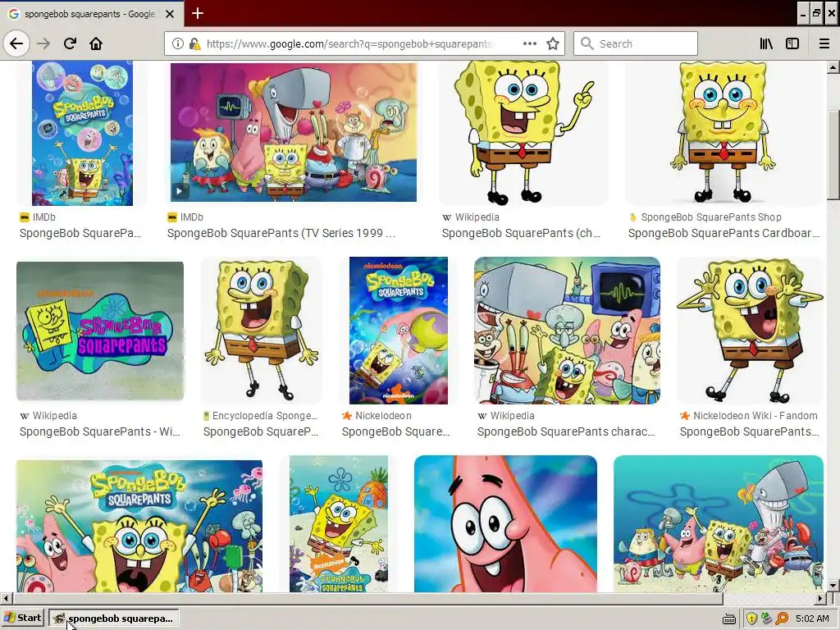Click the 'Encyclopedia Sponge...' source label
Viewport: 840px width, 630px height.
pos(265,415)
